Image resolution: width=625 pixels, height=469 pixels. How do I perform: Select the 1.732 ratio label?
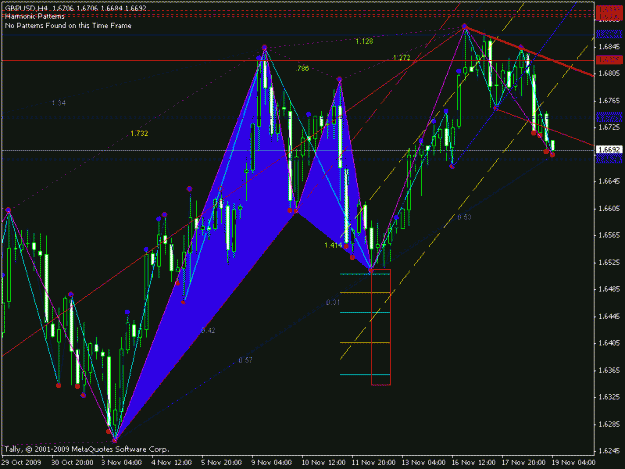139,133
